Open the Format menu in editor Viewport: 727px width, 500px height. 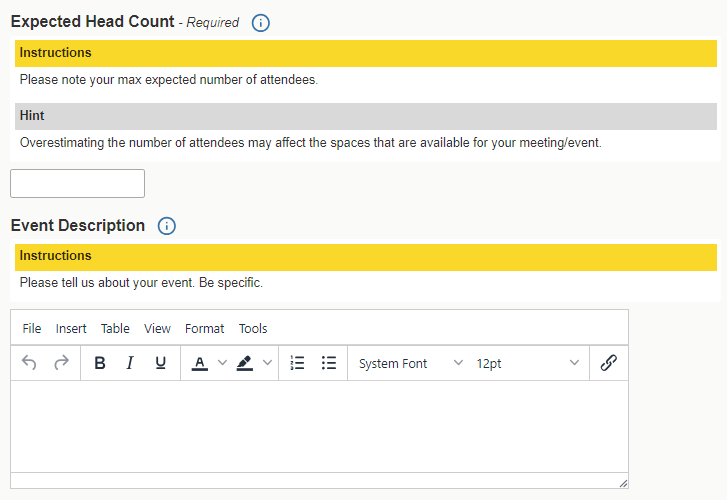point(204,329)
